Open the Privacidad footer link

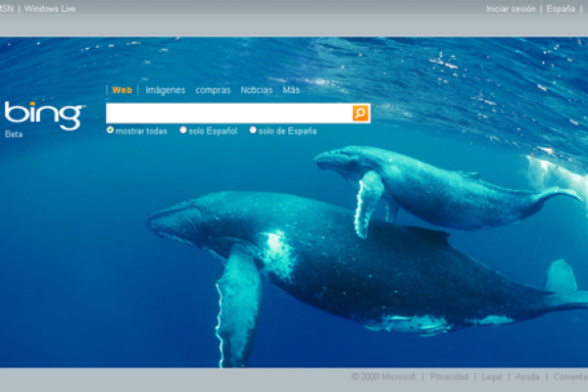(449, 376)
